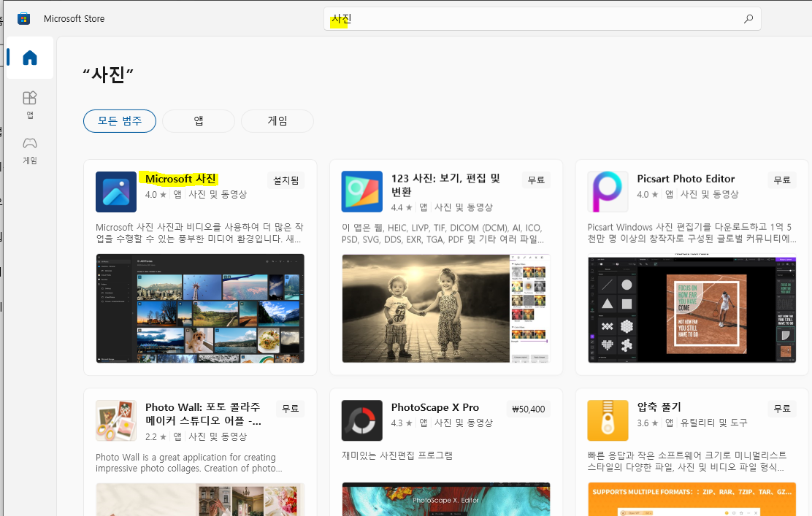The height and width of the screenshot is (516, 812).
Task: Select the 앱 filter pill
Action: (x=199, y=121)
